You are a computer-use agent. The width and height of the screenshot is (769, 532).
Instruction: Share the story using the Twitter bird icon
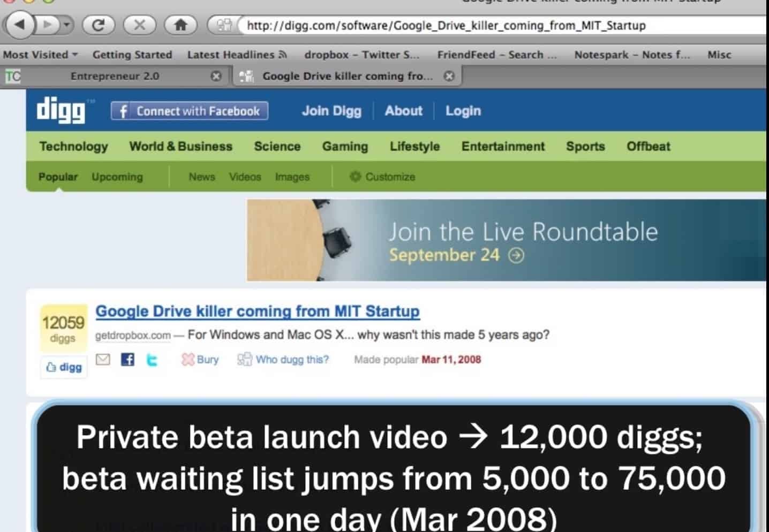click(x=152, y=360)
